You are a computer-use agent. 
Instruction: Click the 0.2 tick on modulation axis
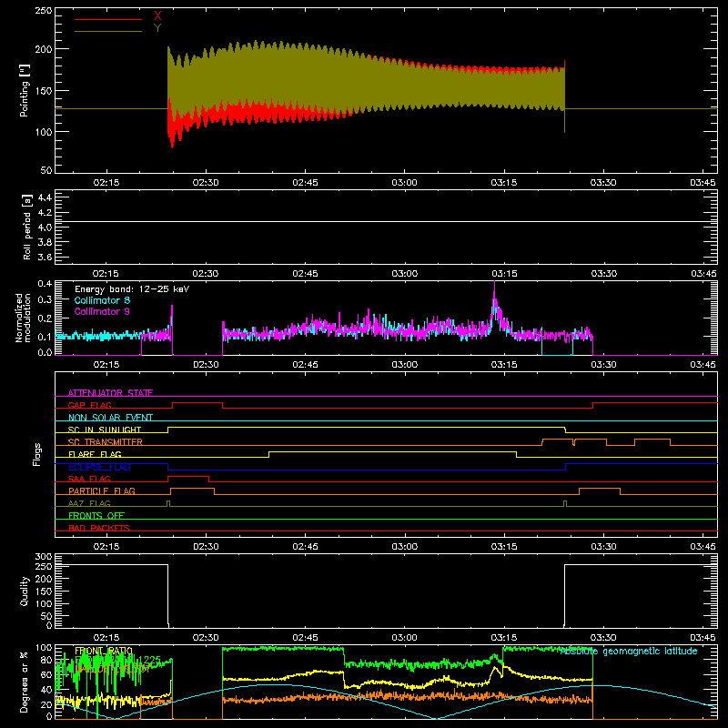tap(45, 318)
